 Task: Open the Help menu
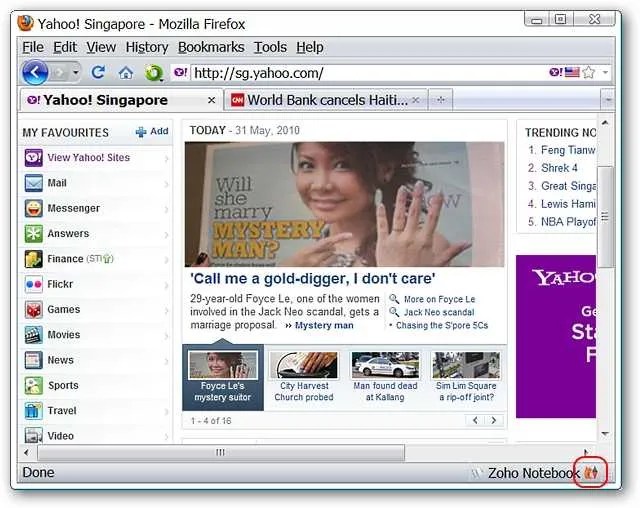tap(310, 47)
